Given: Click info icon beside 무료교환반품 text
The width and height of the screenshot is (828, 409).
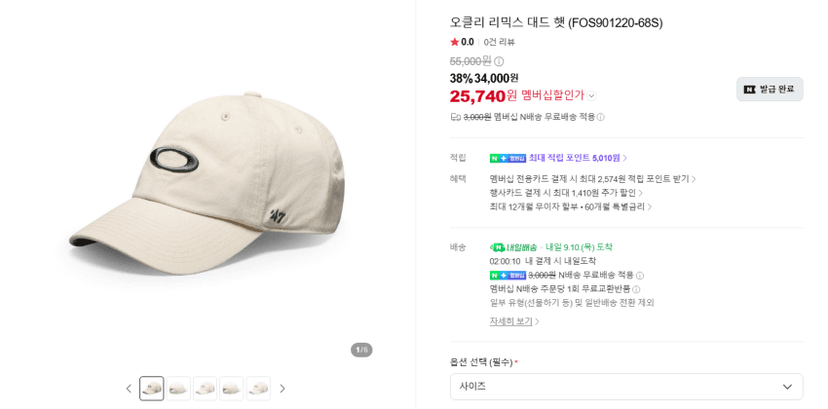Looking at the screenshot, I should tap(636, 289).
